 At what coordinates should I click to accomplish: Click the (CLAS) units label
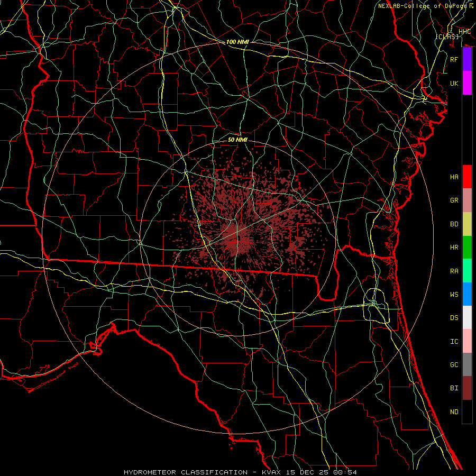pos(447,36)
